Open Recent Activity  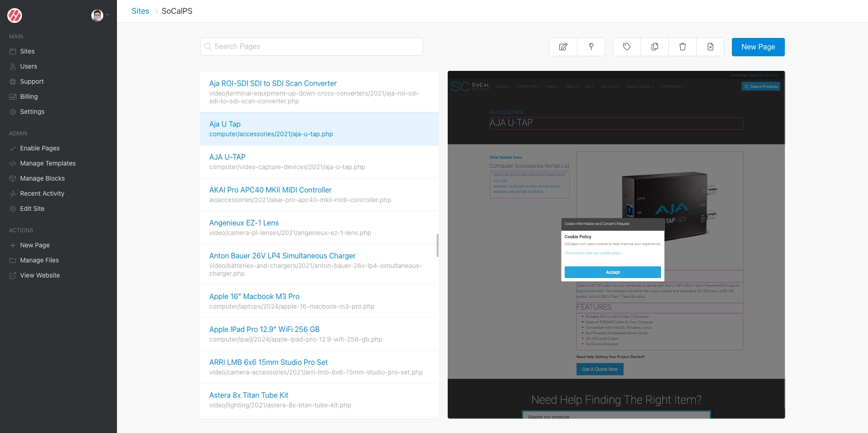(42, 193)
